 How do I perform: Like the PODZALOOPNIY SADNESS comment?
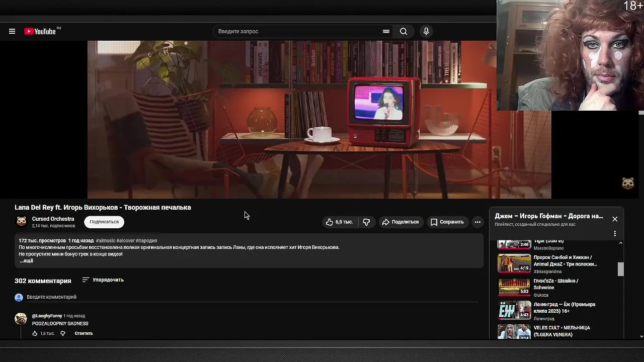pyautogui.click(x=35, y=333)
